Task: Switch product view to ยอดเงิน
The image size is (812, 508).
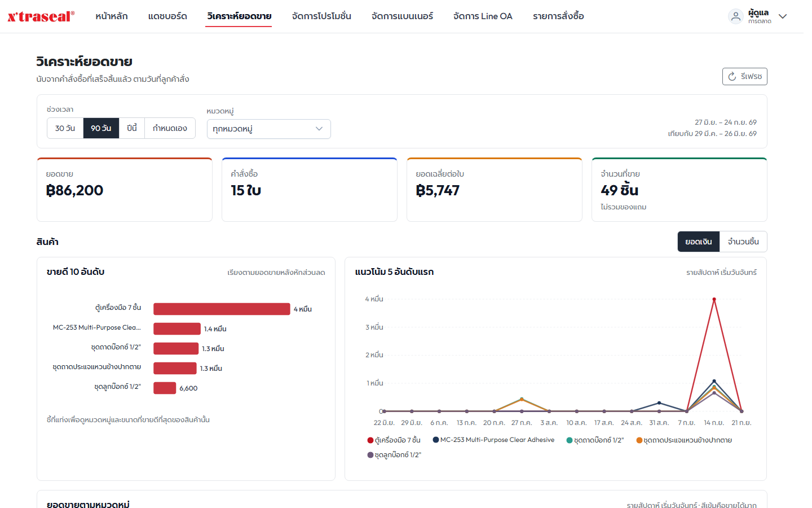Action: [699, 242]
